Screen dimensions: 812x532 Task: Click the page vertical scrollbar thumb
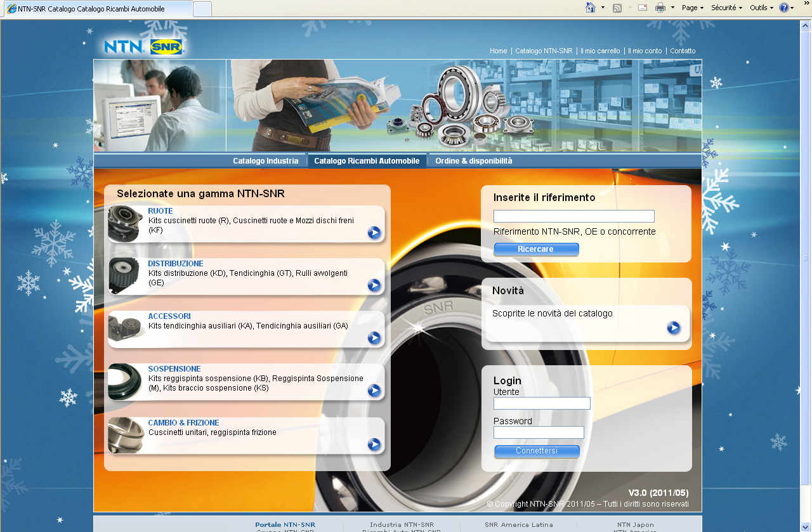(x=806, y=258)
